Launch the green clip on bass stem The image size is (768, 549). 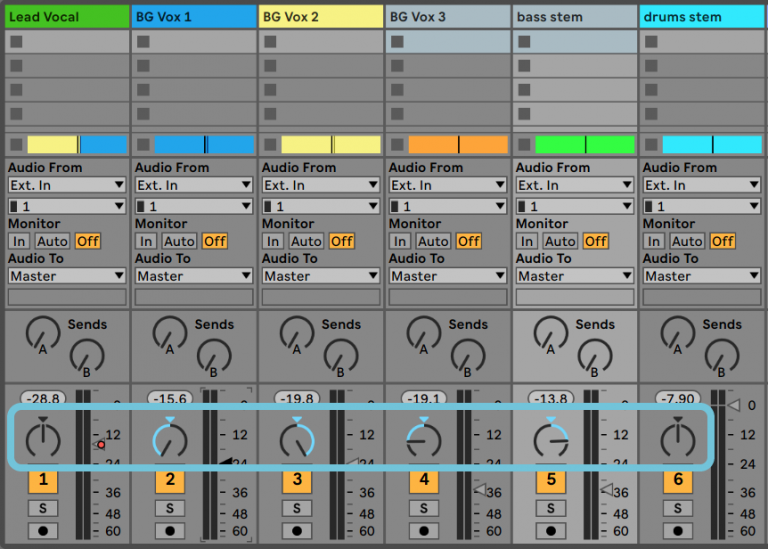point(585,145)
